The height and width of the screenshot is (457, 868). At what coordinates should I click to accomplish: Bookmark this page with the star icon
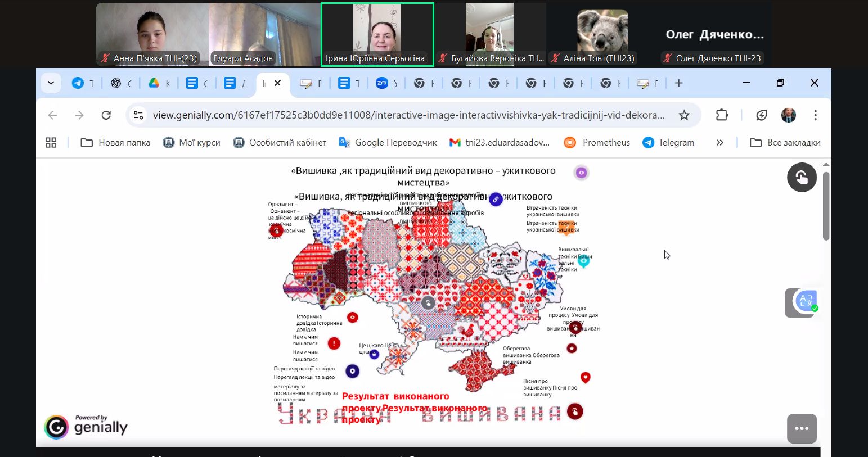[x=684, y=115]
